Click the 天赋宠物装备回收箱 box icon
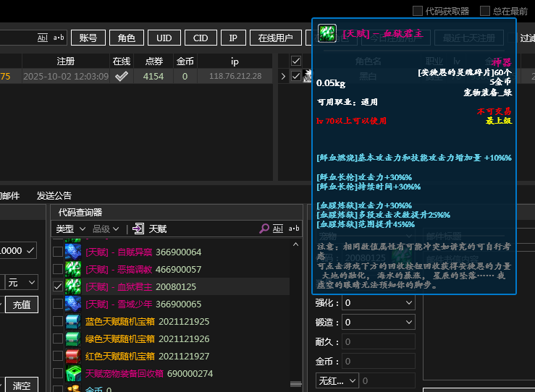 (73, 374)
